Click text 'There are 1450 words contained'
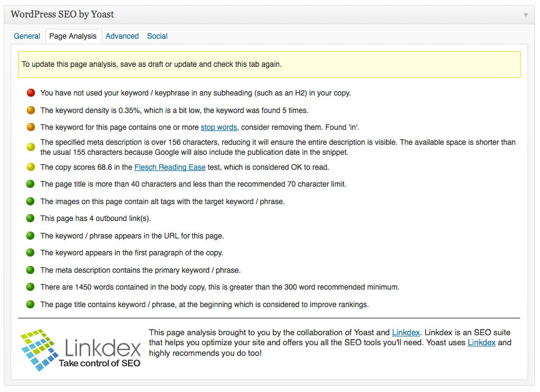This screenshot has height=392, width=540. (x=94, y=287)
